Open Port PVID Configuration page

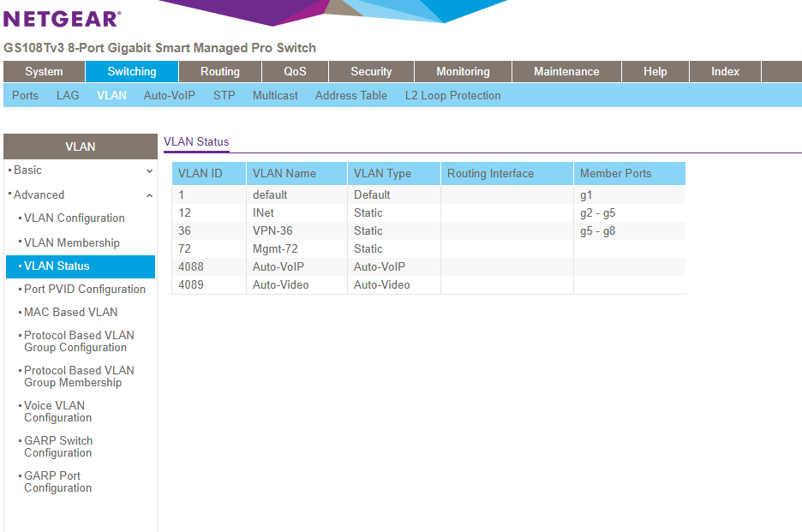[85, 289]
